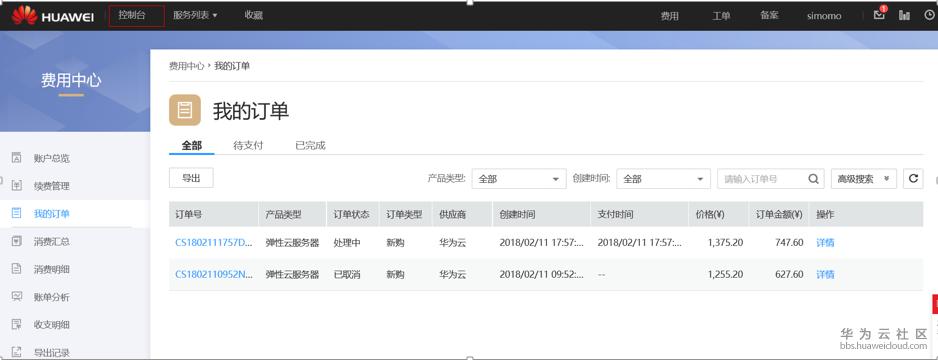
Task: Open 收藏 in the top navigation
Action: tap(254, 16)
